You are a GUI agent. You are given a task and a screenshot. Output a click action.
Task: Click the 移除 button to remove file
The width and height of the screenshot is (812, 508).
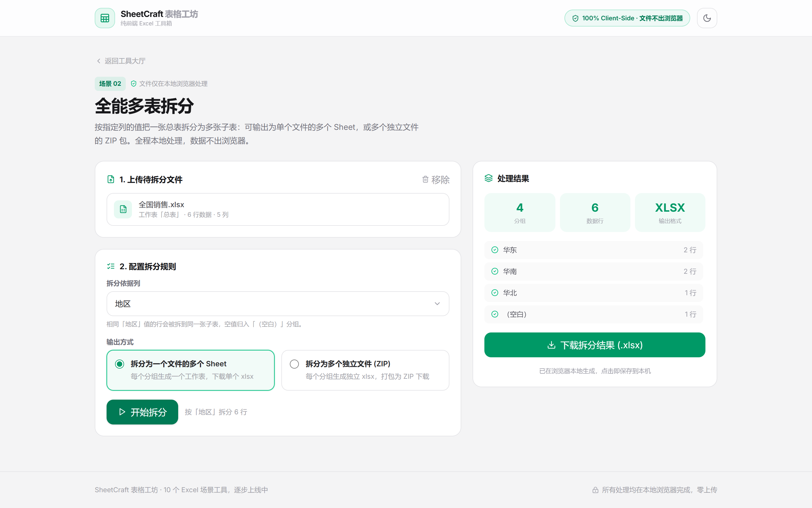(x=436, y=180)
